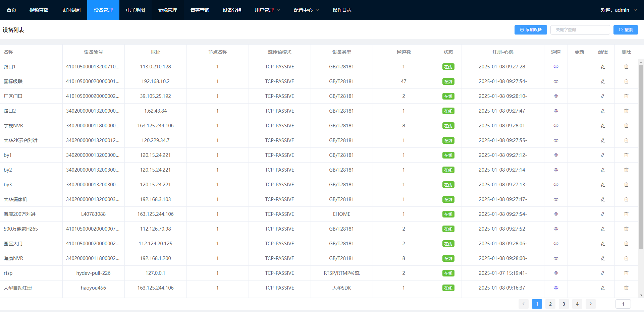The width and height of the screenshot is (644, 312).
Task: Edit device 海康200万对讲
Action: pos(603,214)
